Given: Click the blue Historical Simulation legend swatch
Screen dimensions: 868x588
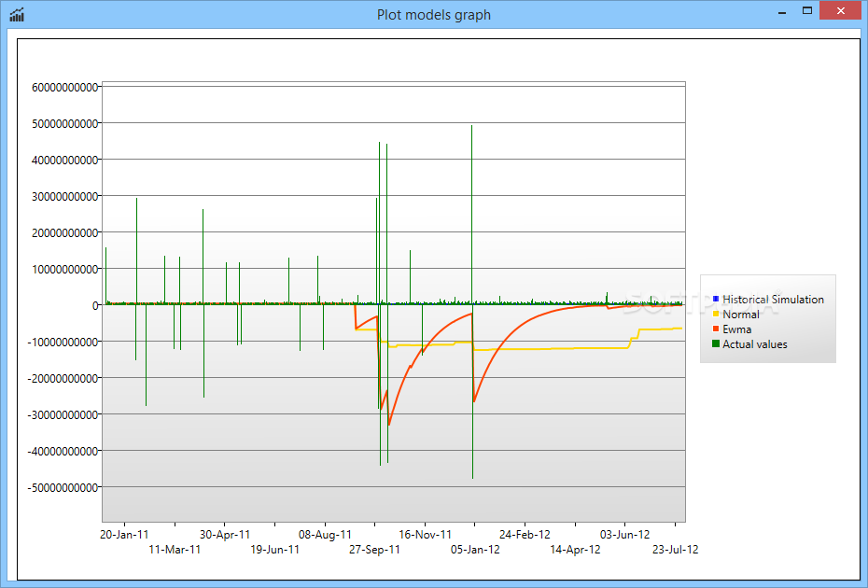Looking at the screenshot, I should coord(716,299).
